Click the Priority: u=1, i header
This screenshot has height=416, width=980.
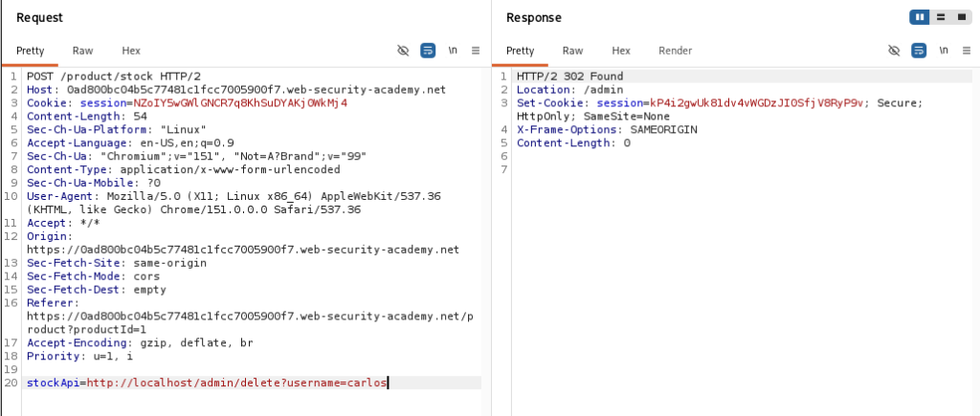point(80,356)
